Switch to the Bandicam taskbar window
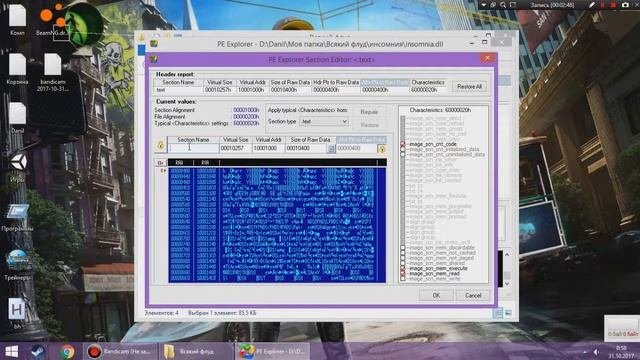640x360 pixels. tap(121, 351)
